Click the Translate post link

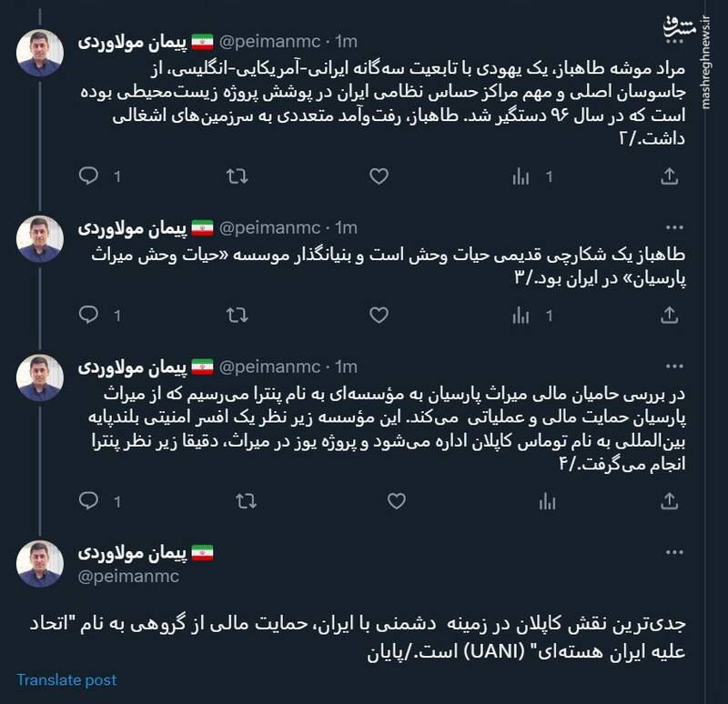(66, 679)
